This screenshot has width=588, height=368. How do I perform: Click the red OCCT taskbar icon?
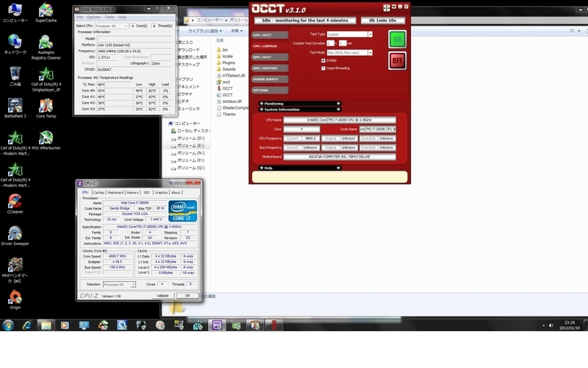point(273,325)
